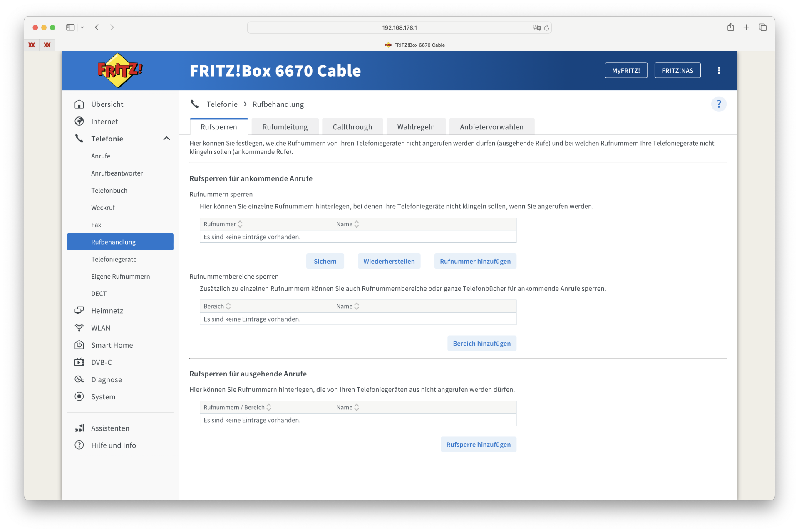Switch to the Callthrough tab
Image resolution: width=799 pixels, height=532 pixels.
[352, 127]
